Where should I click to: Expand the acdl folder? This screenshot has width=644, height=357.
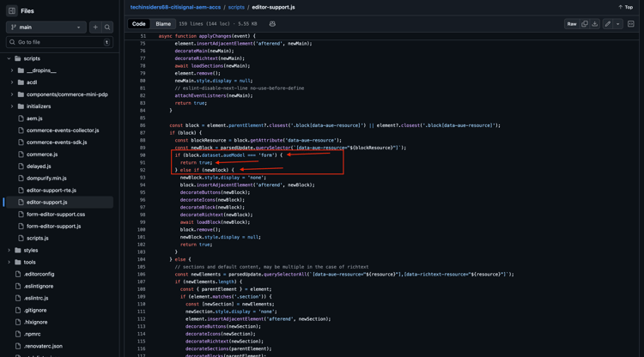tap(12, 82)
